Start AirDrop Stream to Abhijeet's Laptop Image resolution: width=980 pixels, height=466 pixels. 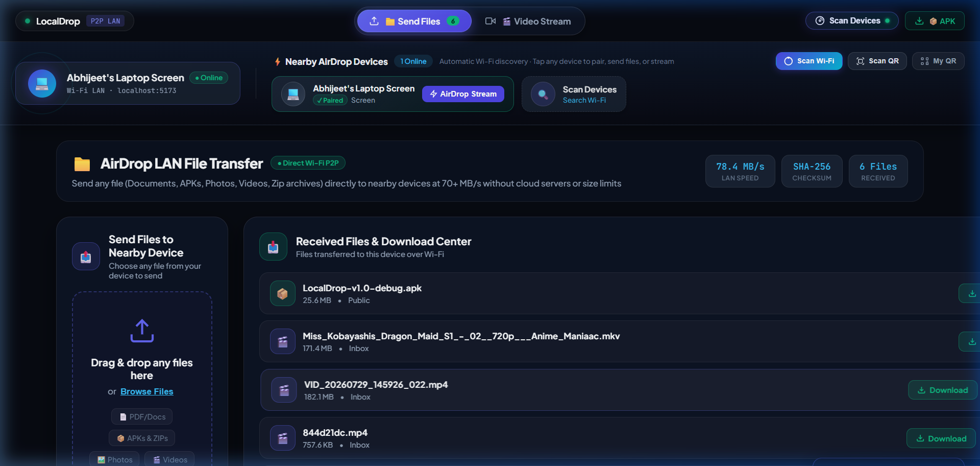click(463, 94)
